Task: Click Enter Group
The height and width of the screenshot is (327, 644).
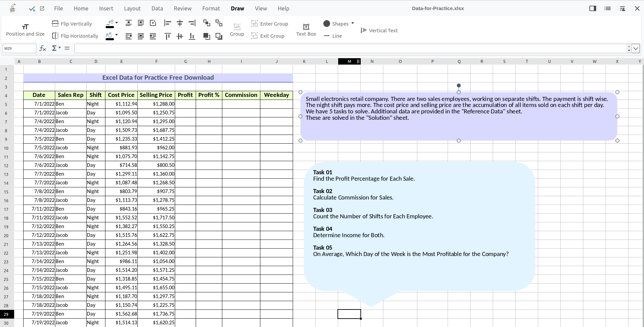Action: click(270, 24)
